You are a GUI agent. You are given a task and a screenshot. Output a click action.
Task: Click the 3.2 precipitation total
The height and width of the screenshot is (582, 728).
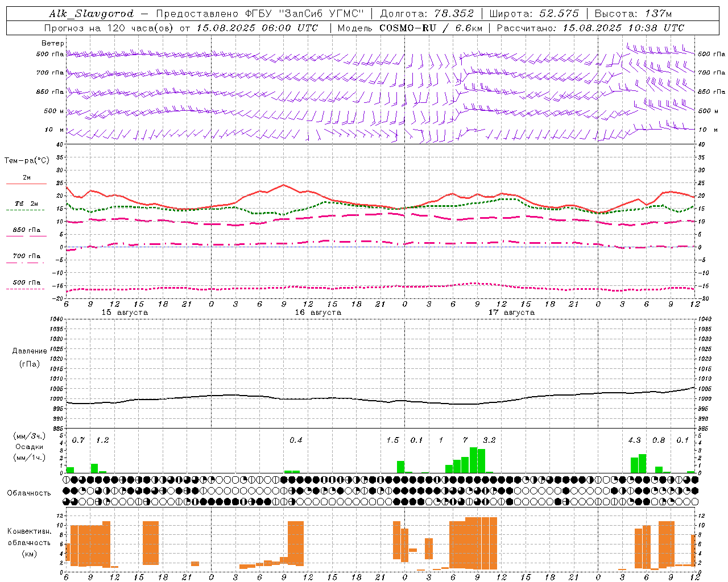tap(489, 440)
